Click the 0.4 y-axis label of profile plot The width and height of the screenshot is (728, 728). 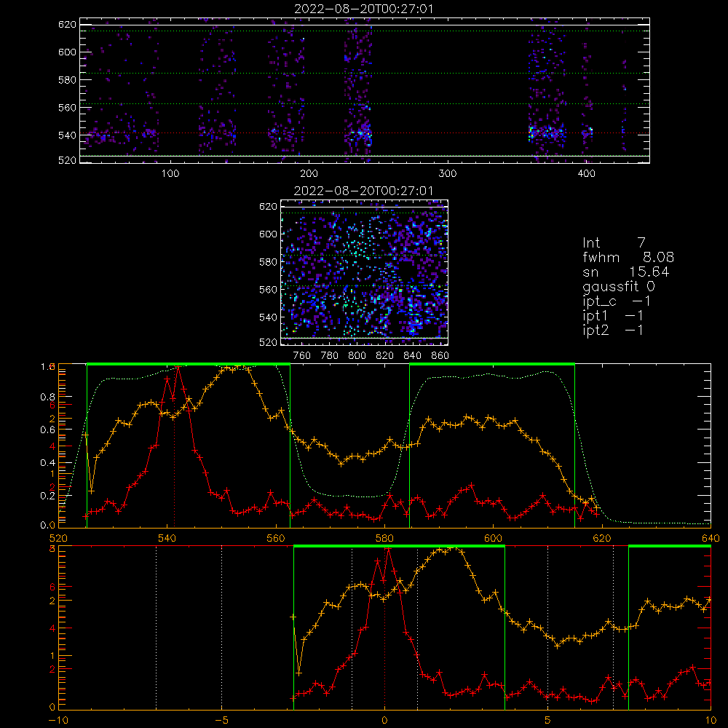(47, 463)
